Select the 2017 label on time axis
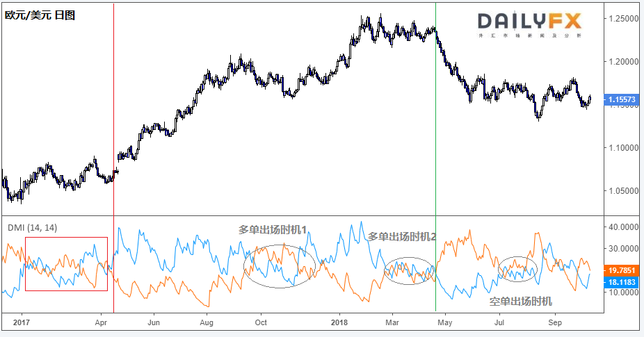Image resolution: width=644 pixels, height=337 pixels. 22,323
